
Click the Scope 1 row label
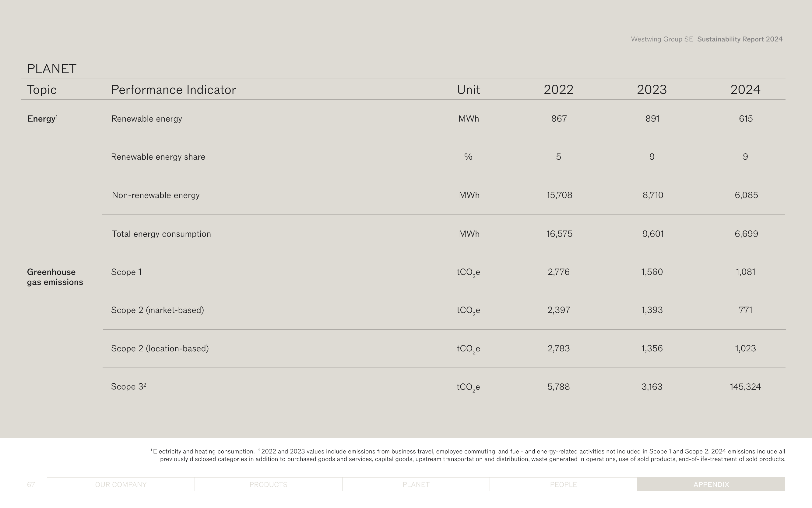tap(126, 272)
